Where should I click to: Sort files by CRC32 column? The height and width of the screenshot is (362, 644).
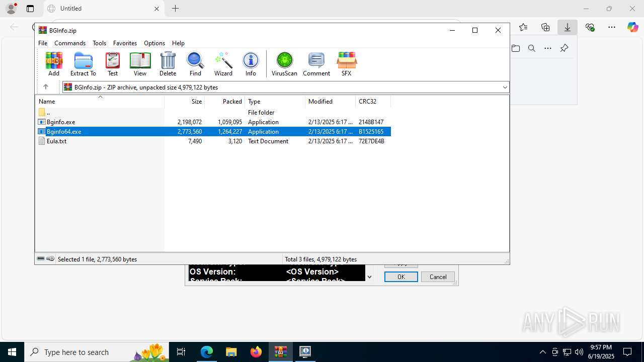click(373, 101)
